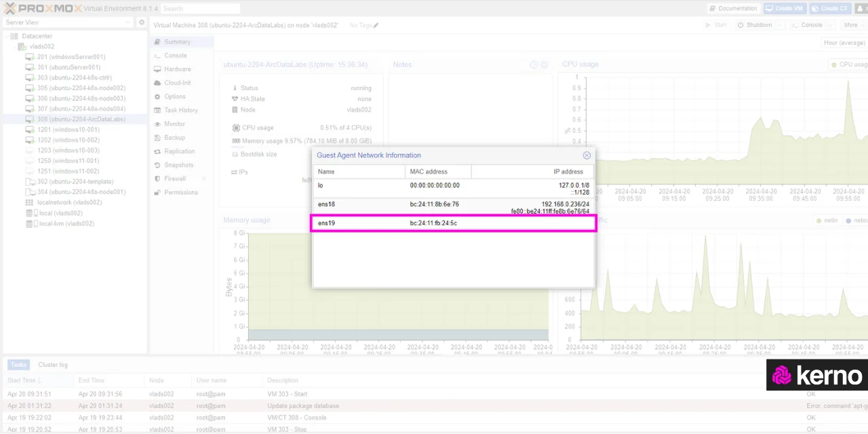The width and height of the screenshot is (868, 434).
Task: Open the Console dropdown arrow in toolbar
Action: 831,25
